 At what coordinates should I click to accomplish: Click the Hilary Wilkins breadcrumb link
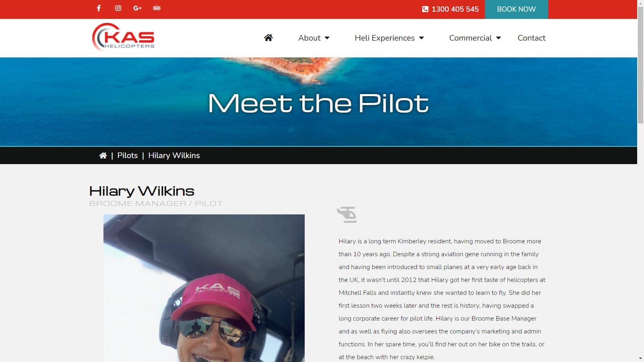(174, 156)
